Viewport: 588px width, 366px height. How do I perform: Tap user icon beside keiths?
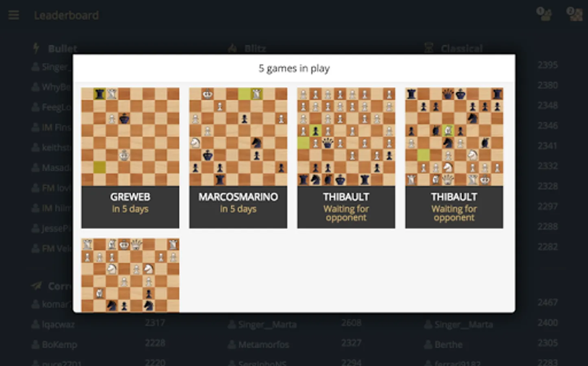(36, 148)
